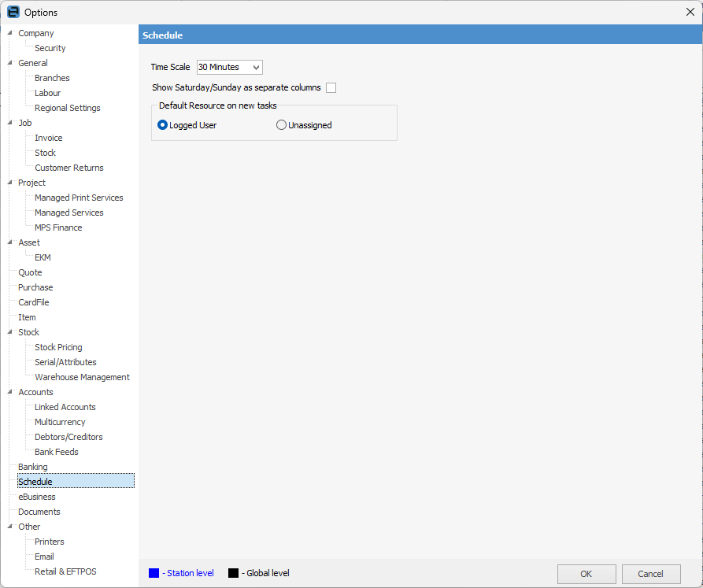Select the Unassigned radio option
Viewport: 703px width, 588px height.
(281, 124)
